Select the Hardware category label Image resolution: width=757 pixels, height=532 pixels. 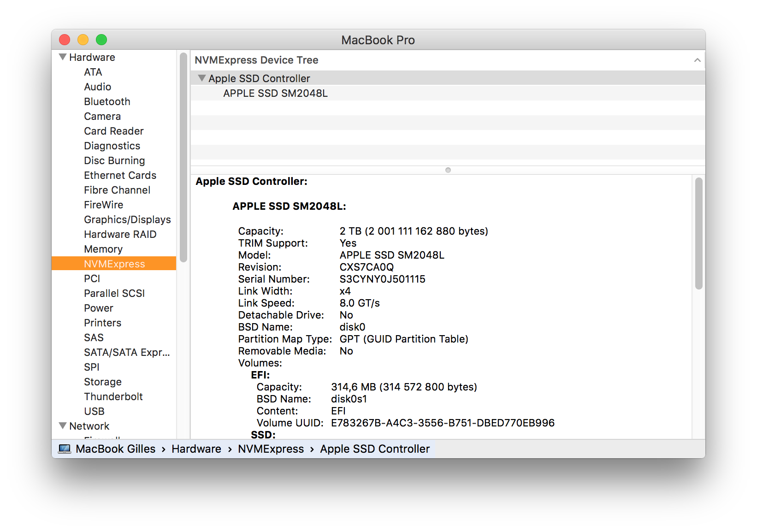(x=92, y=57)
